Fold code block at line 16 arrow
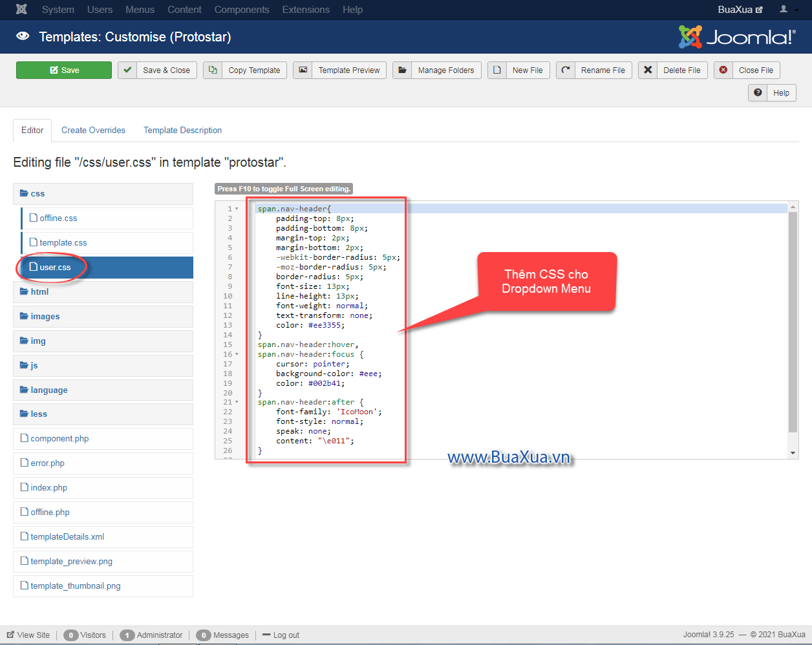The height and width of the screenshot is (645, 812). click(237, 354)
